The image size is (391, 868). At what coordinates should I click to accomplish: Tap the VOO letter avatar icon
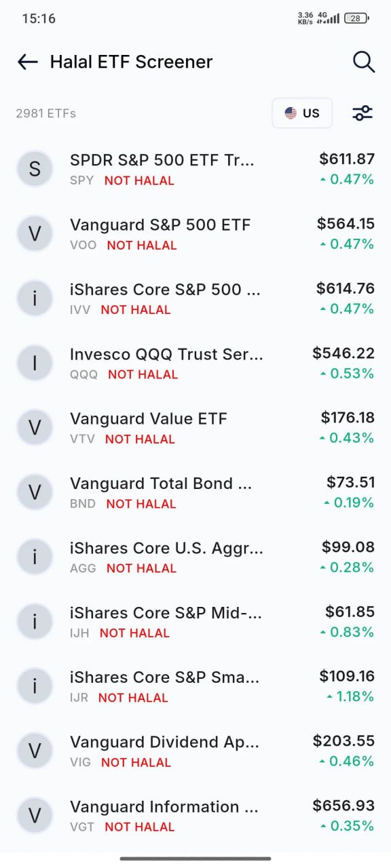coord(35,234)
